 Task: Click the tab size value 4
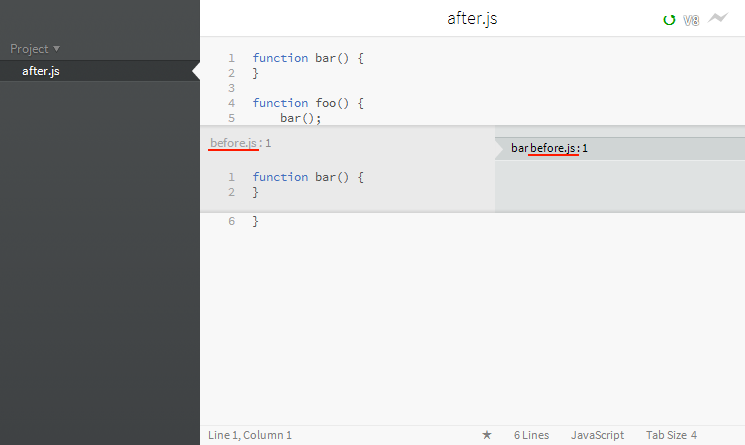coord(694,435)
